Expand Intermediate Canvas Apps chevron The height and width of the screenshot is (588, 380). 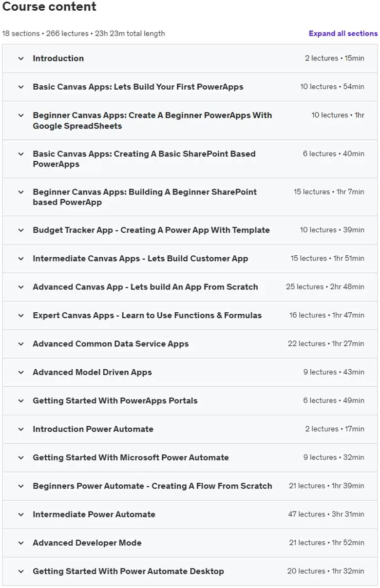click(21, 259)
